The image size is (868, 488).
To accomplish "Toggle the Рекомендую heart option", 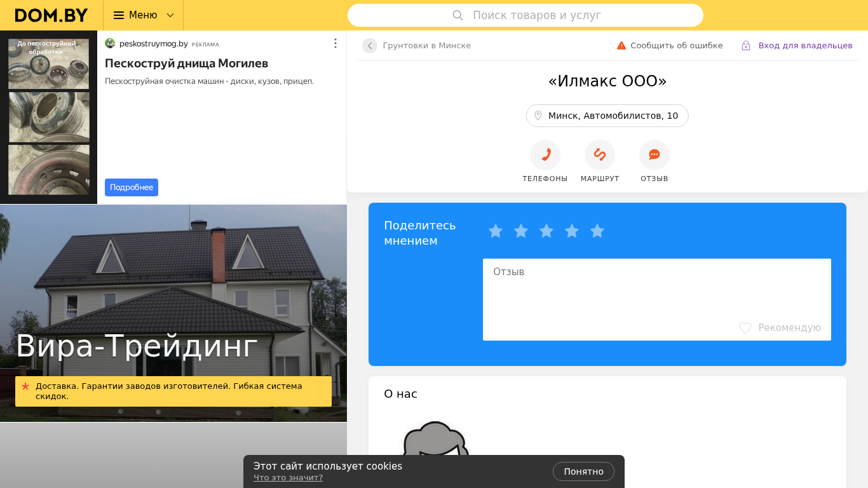I will tap(780, 328).
